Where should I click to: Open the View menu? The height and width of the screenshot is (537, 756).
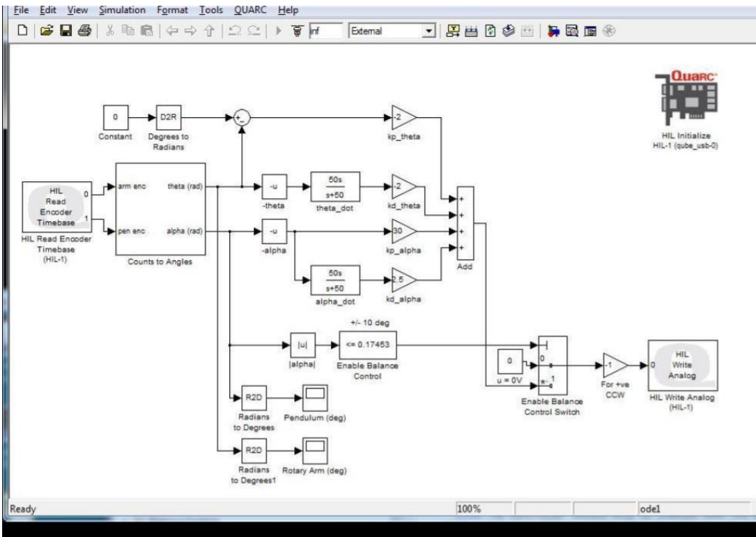(77, 10)
